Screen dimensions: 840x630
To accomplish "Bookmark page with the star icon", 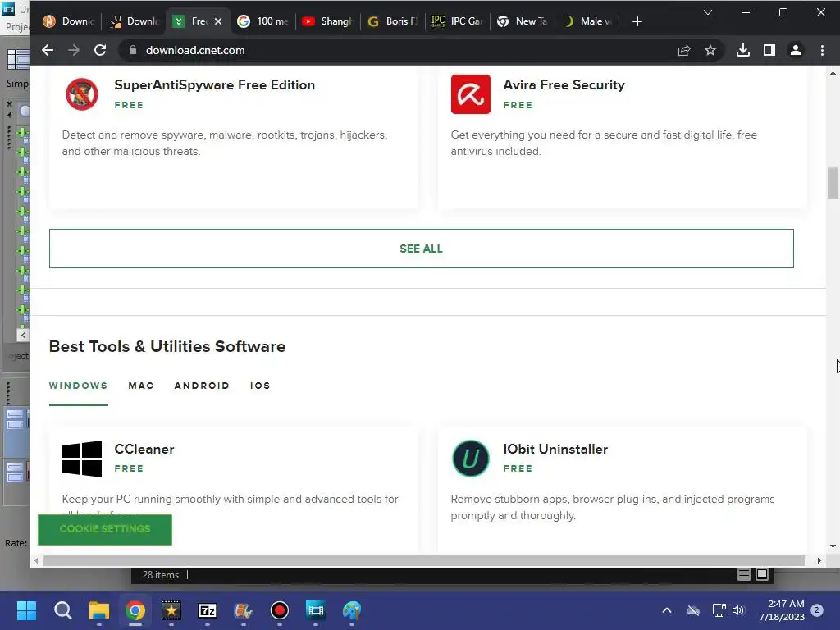I will coord(710,50).
